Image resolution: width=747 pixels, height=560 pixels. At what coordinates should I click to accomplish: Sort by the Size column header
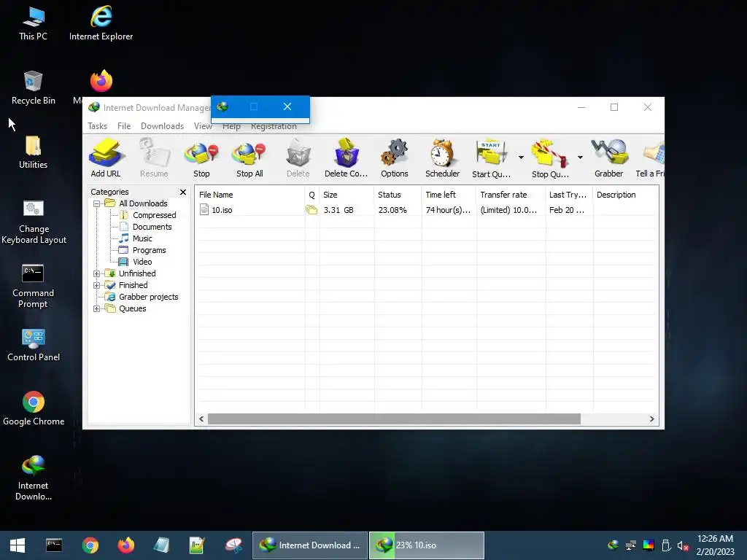[347, 195]
